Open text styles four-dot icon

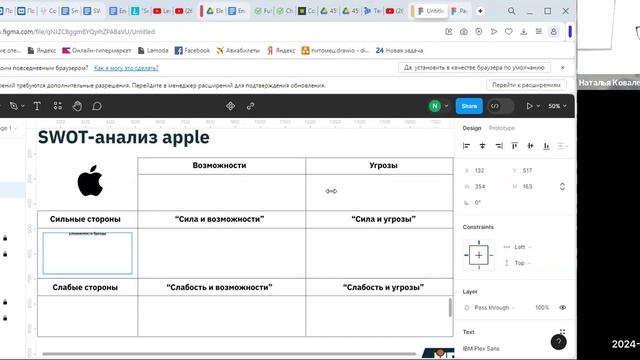pos(562,332)
